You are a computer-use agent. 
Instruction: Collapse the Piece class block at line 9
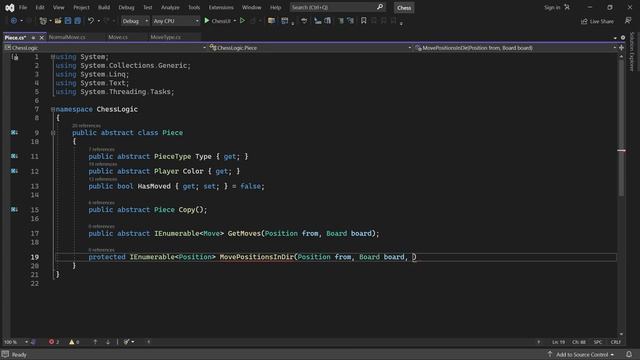click(53, 133)
